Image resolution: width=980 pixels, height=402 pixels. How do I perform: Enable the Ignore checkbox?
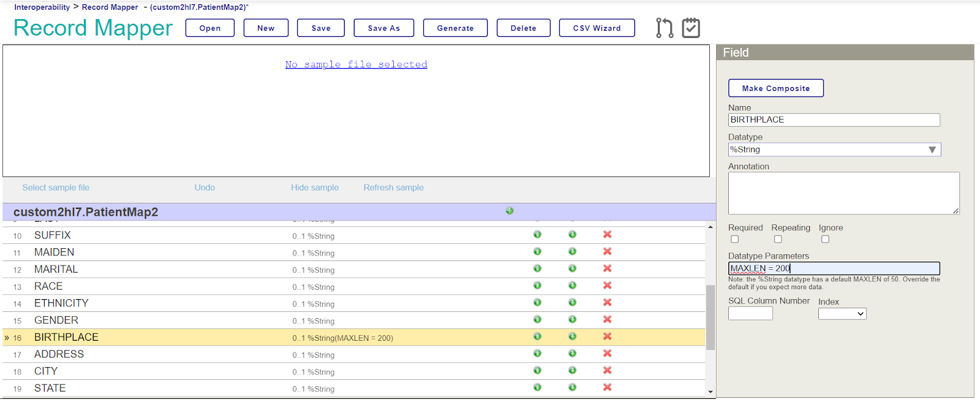pos(825,239)
